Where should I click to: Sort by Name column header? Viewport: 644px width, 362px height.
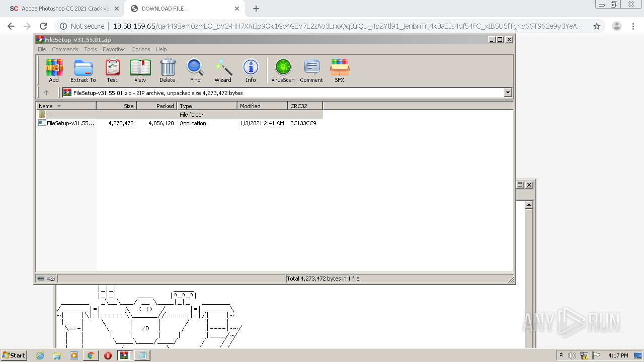pyautogui.click(x=66, y=106)
